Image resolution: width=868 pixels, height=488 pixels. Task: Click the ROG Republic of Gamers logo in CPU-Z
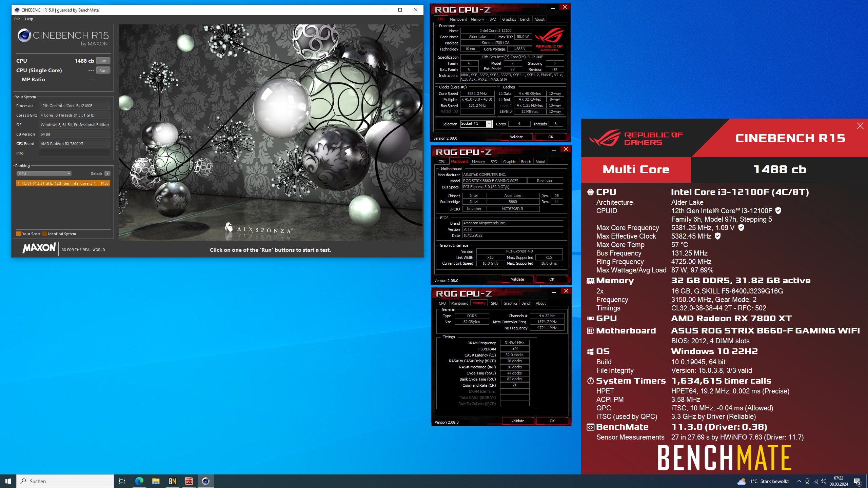(549, 39)
